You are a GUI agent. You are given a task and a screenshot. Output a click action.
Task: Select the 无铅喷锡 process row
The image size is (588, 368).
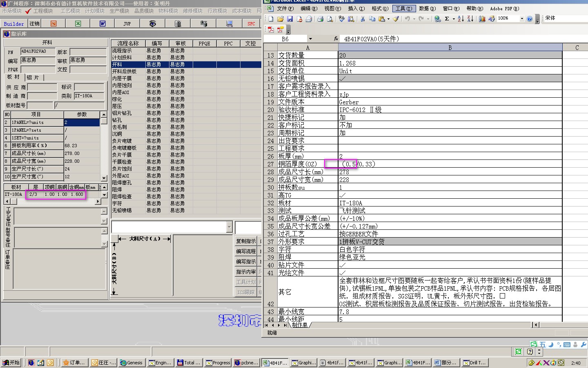pos(186,210)
